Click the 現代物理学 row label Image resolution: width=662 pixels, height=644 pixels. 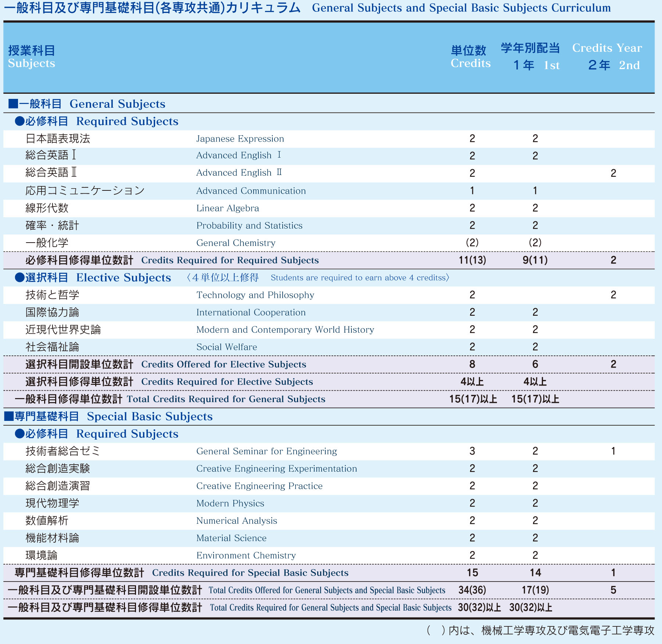[52, 503]
